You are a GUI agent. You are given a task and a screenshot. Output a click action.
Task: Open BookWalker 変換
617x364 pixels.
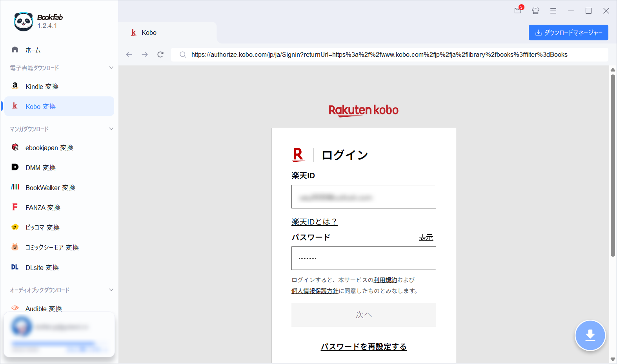coord(59,188)
